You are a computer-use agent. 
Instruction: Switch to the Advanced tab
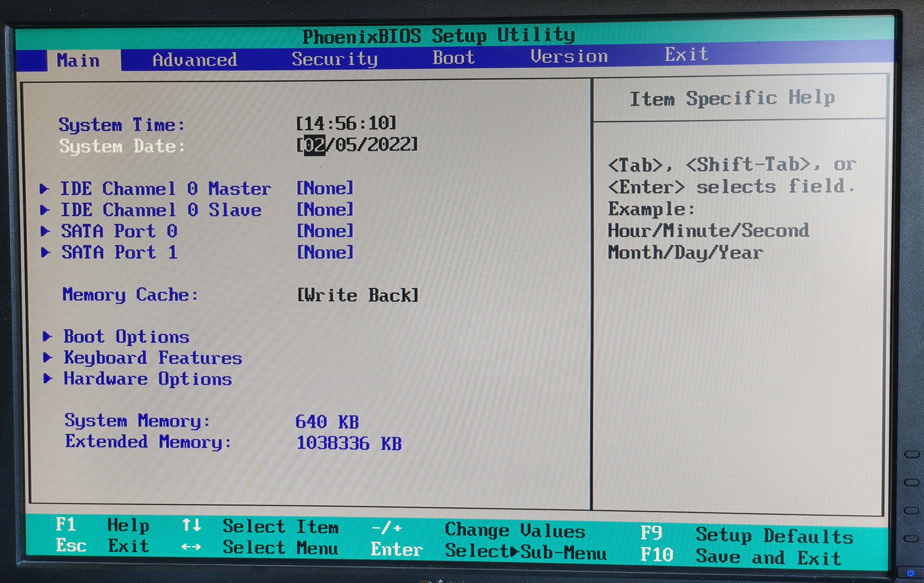[195, 60]
